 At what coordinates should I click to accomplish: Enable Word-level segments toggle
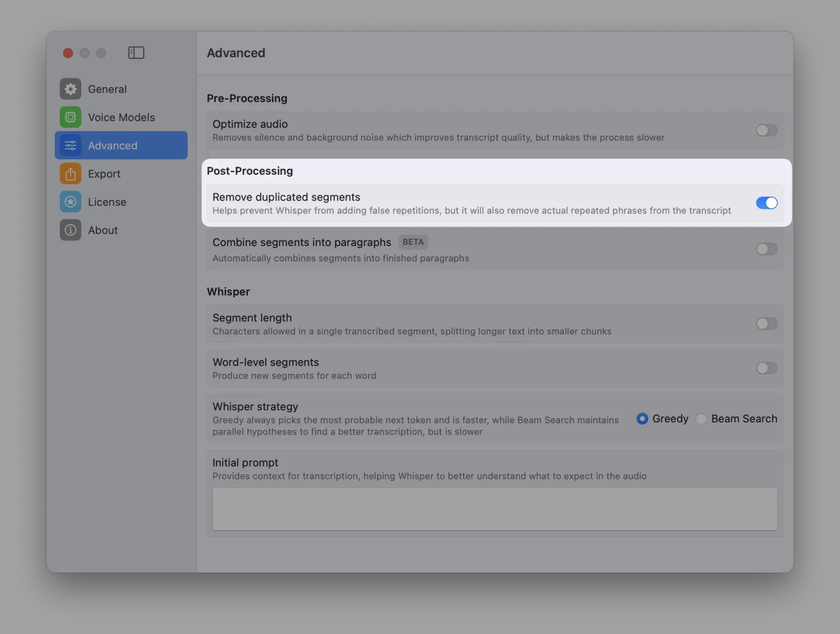click(766, 368)
